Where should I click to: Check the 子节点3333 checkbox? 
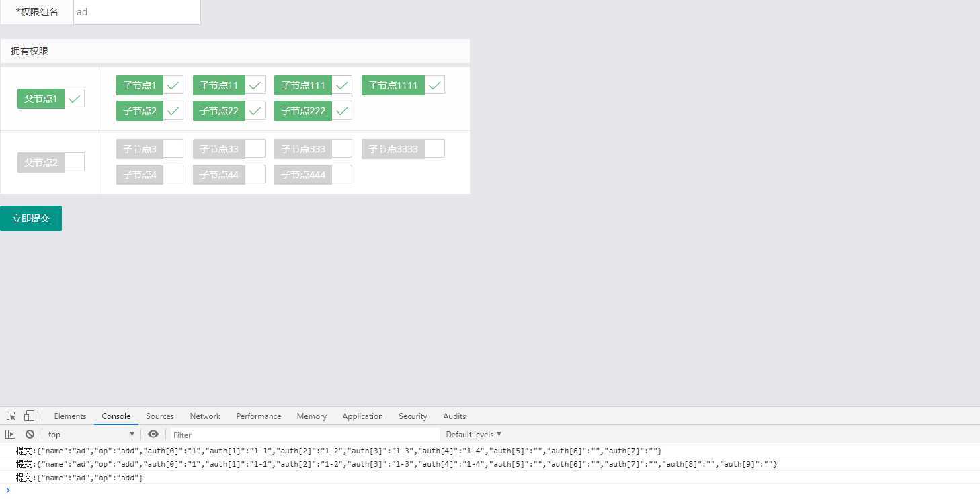[x=403, y=149]
